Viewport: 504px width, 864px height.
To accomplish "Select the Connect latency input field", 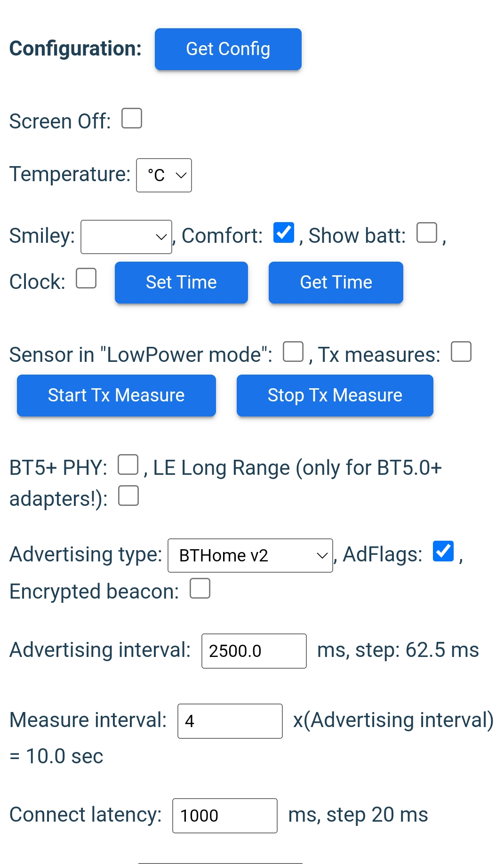I will [x=225, y=816].
